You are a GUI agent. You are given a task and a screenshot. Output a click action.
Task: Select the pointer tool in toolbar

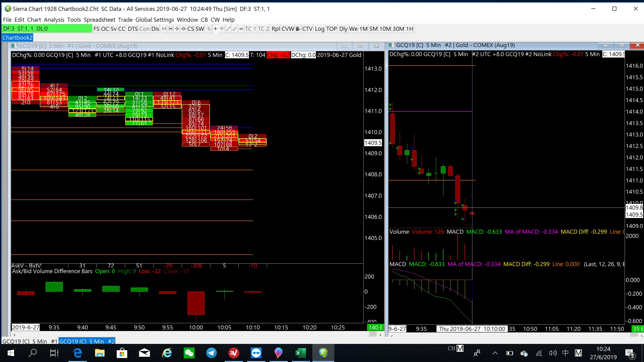click(209, 29)
